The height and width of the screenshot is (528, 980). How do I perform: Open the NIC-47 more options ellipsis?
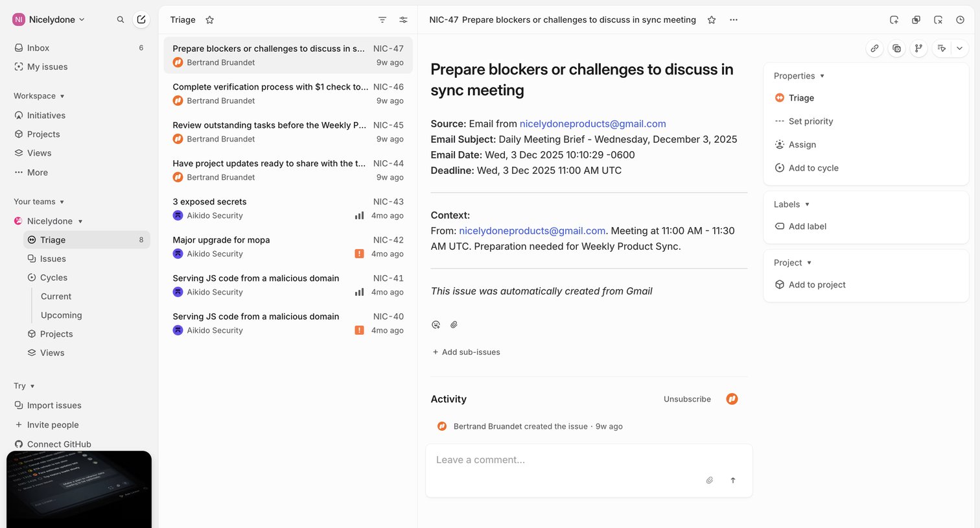(x=734, y=20)
